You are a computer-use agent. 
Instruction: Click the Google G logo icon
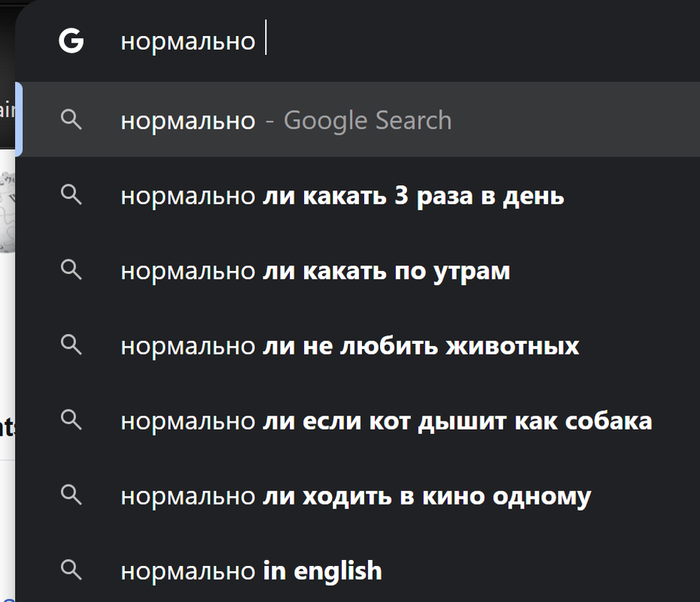[x=72, y=41]
